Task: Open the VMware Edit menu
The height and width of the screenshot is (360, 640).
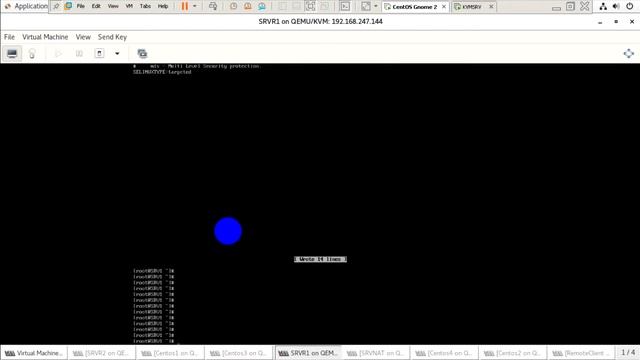Action: pyautogui.click(x=96, y=6)
